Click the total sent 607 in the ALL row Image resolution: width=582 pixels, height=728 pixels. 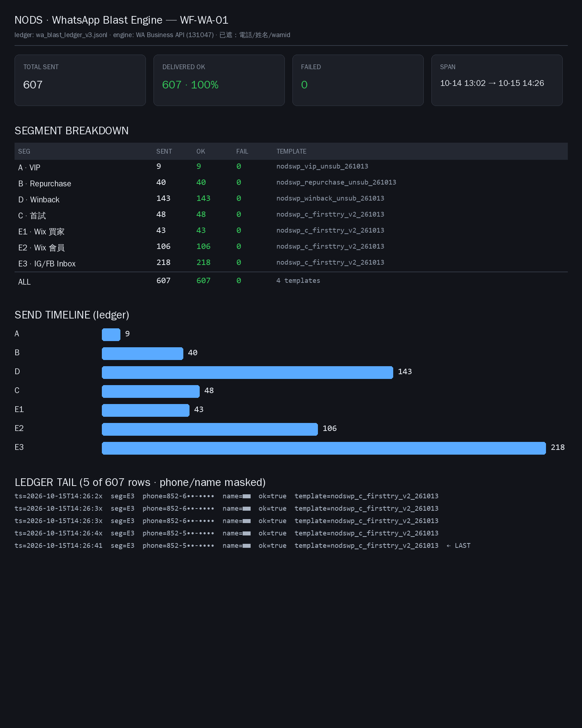pyautogui.click(x=163, y=281)
